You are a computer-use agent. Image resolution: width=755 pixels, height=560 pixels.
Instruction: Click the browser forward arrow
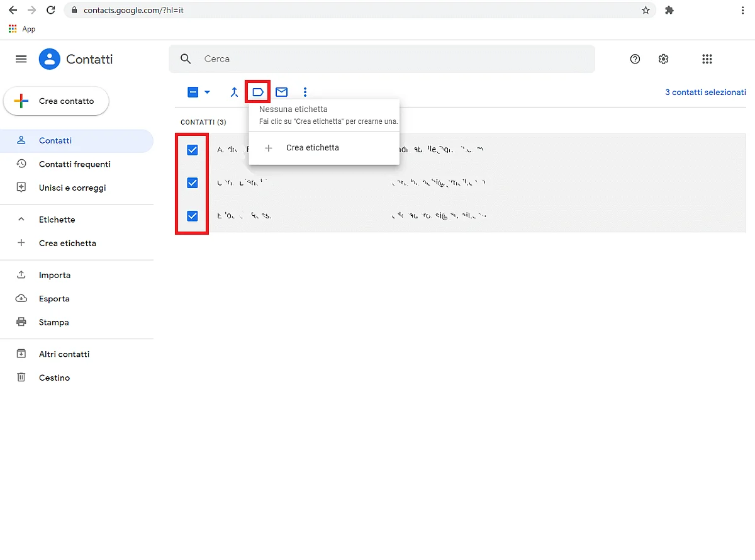(x=32, y=10)
